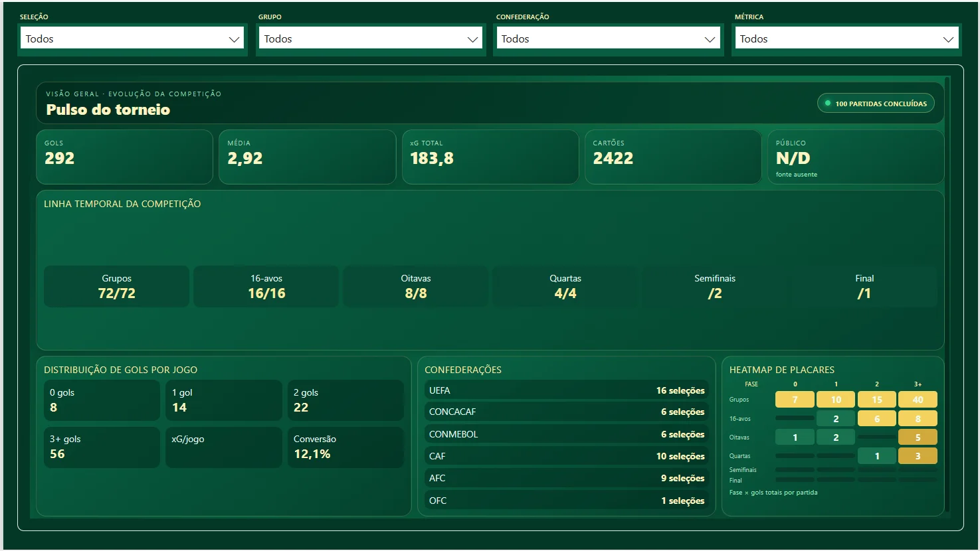Image resolution: width=980 pixels, height=551 pixels.
Task: Click the Linha Temporal da Competição title
Action: click(122, 204)
